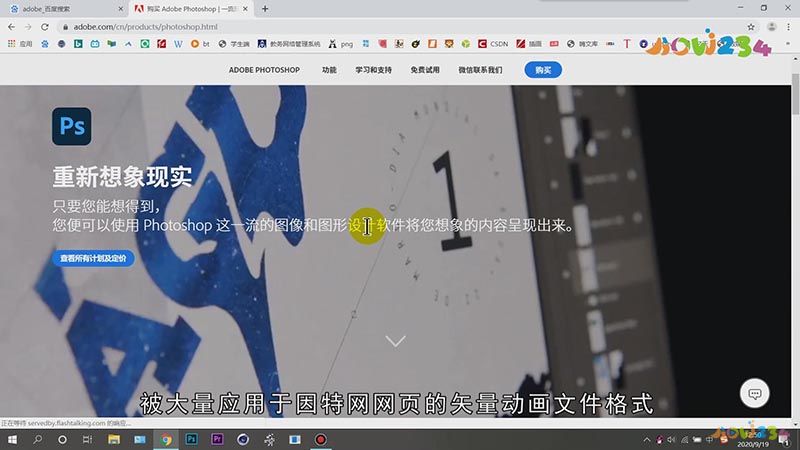Open Cinema 4D taskbar icon
Image resolution: width=800 pixels, height=450 pixels.
243,439
